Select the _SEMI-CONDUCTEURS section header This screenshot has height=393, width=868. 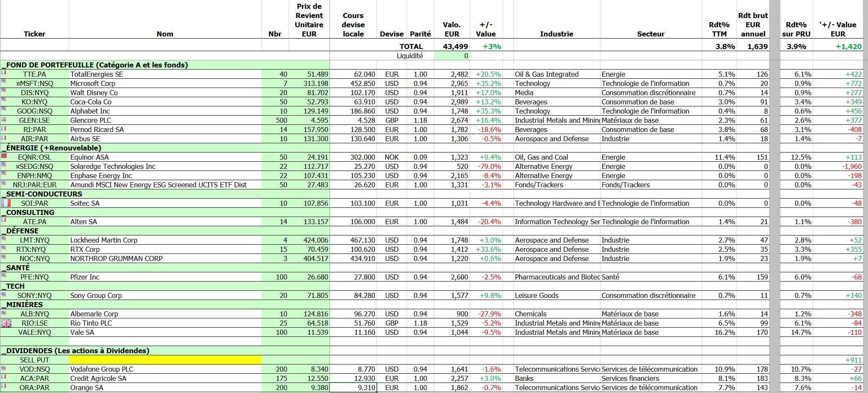(x=165, y=194)
